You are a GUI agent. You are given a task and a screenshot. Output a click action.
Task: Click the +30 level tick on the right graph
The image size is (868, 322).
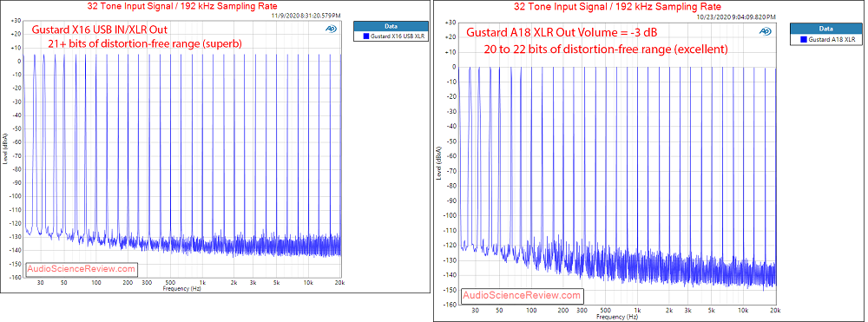(450, 23)
